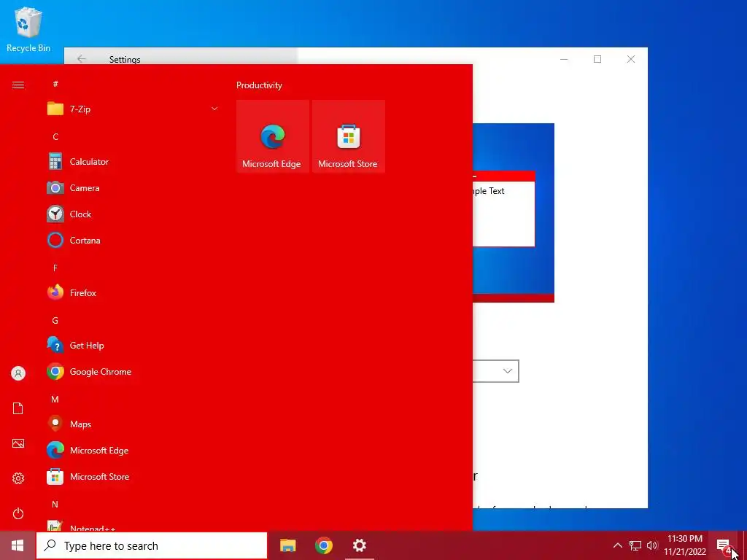747x560 pixels.
Task: Jump to letter C section header
Action: 55,136
